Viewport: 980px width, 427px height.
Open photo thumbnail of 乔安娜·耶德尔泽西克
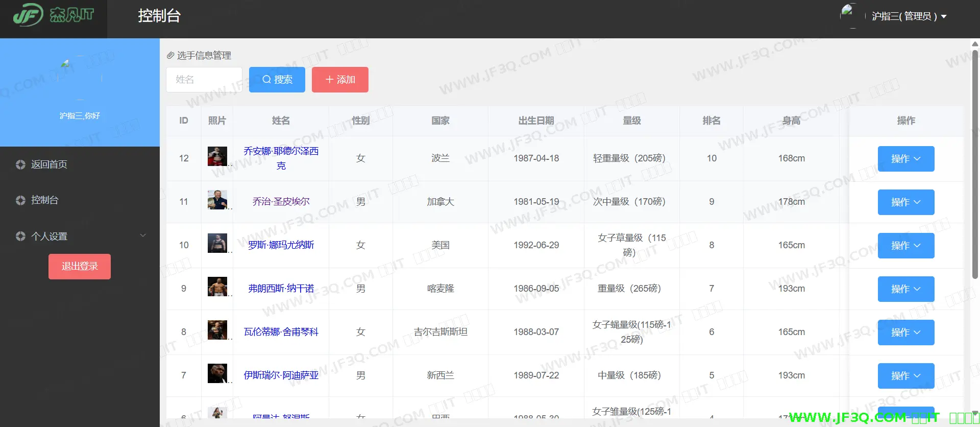(217, 156)
